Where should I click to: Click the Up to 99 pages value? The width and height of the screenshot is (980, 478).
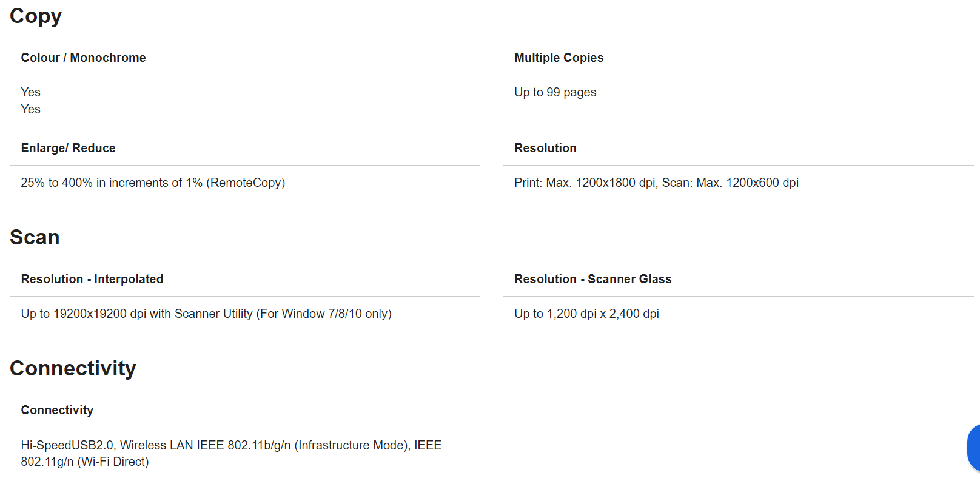(x=555, y=92)
